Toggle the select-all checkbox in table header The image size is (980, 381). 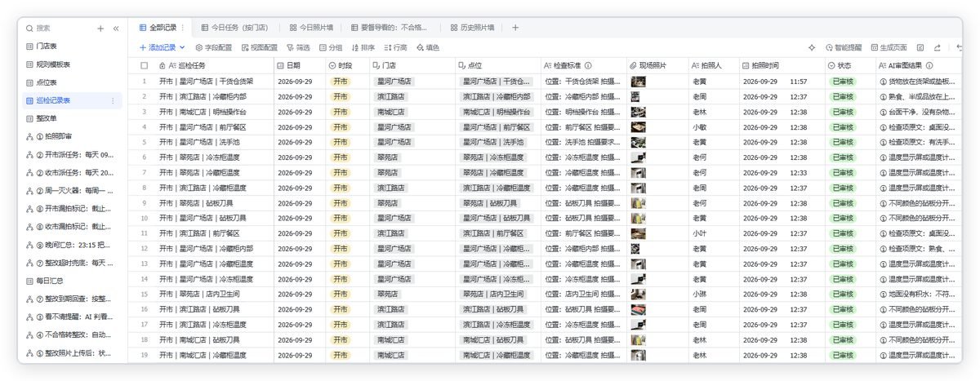[x=144, y=65]
